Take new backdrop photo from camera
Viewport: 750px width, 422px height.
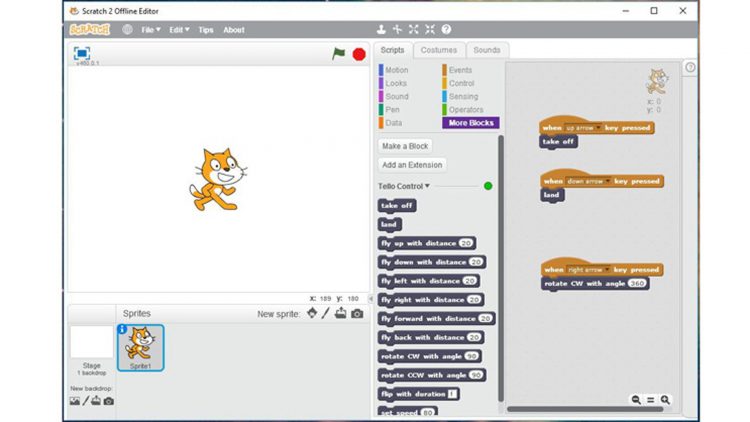109,401
